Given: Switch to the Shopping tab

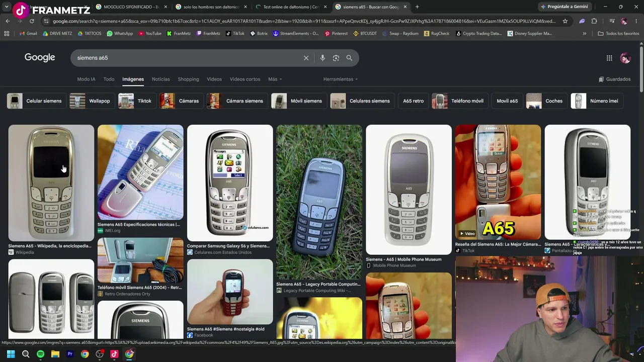Looking at the screenshot, I should (188, 79).
